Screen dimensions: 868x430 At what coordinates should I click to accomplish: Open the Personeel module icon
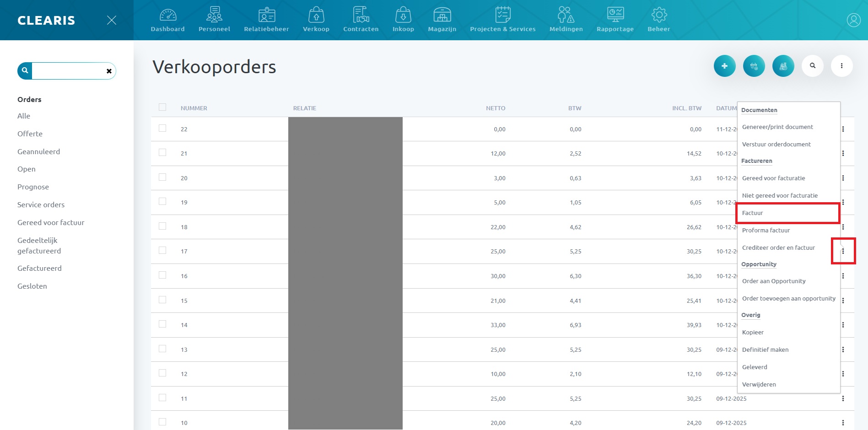tap(214, 20)
